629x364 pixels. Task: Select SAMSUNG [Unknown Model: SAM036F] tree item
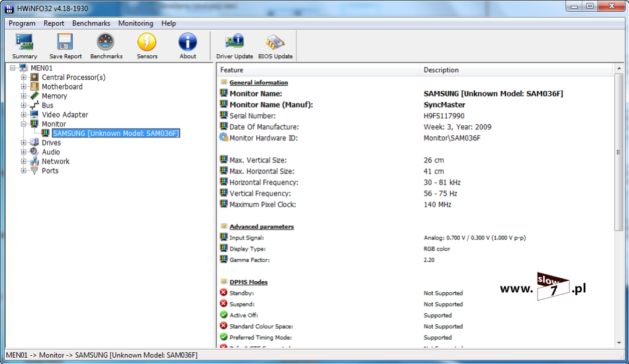click(116, 133)
